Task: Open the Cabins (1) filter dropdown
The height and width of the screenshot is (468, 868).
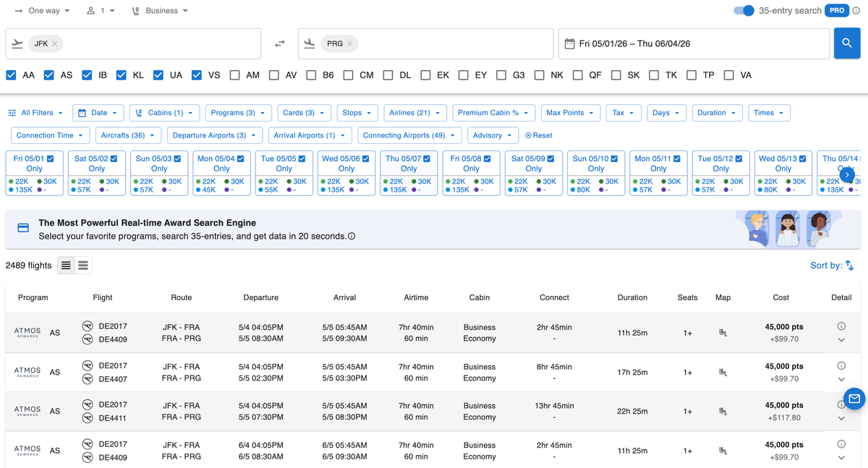Action: click(x=164, y=112)
